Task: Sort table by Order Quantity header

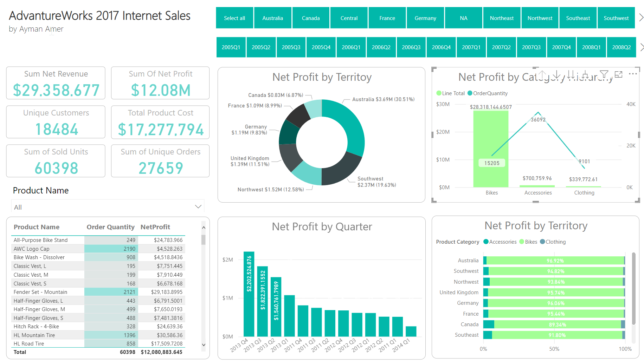Action: pos(110,227)
